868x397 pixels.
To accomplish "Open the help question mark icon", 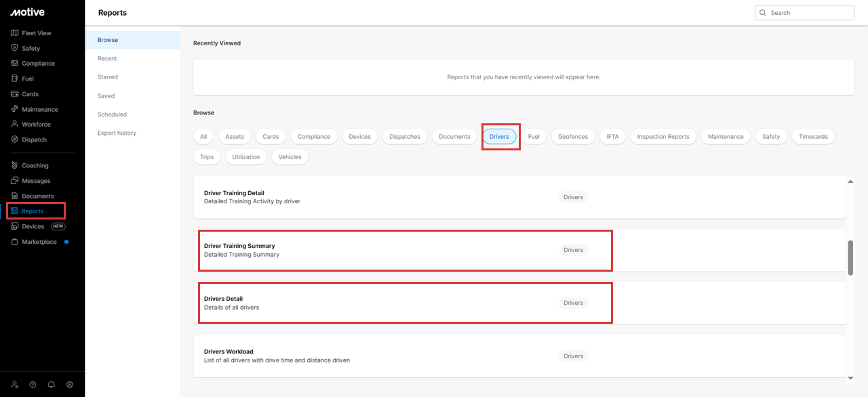I will click(x=33, y=384).
